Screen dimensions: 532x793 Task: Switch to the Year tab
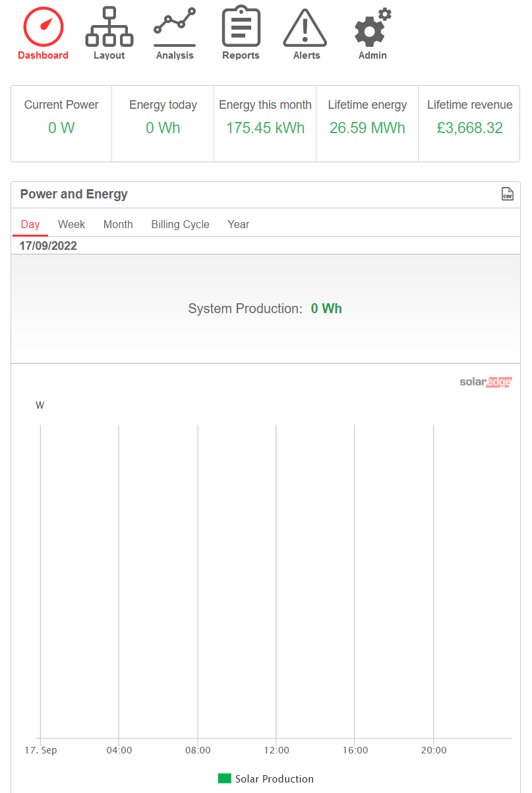tap(238, 224)
